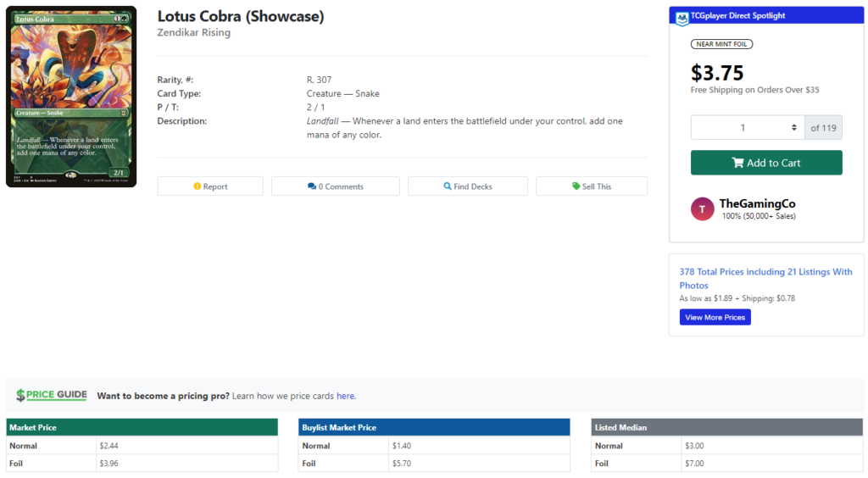Viewport: 868px width, 478px height.
Task: Click the Market Price Foil value $3.96
Action: coord(108,463)
